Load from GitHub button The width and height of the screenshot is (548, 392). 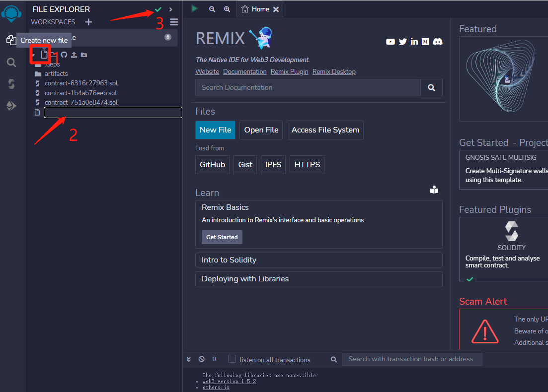coord(212,165)
